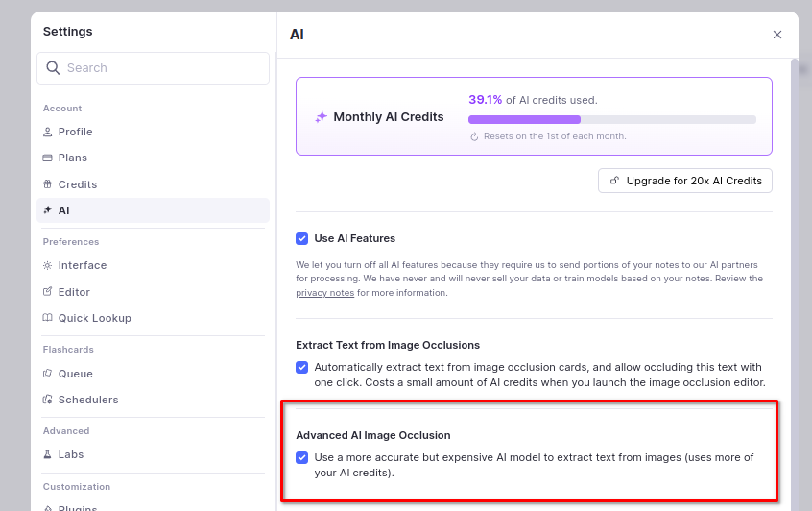Click the AI credits usage progress bar
812x511 pixels.
coord(611,120)
